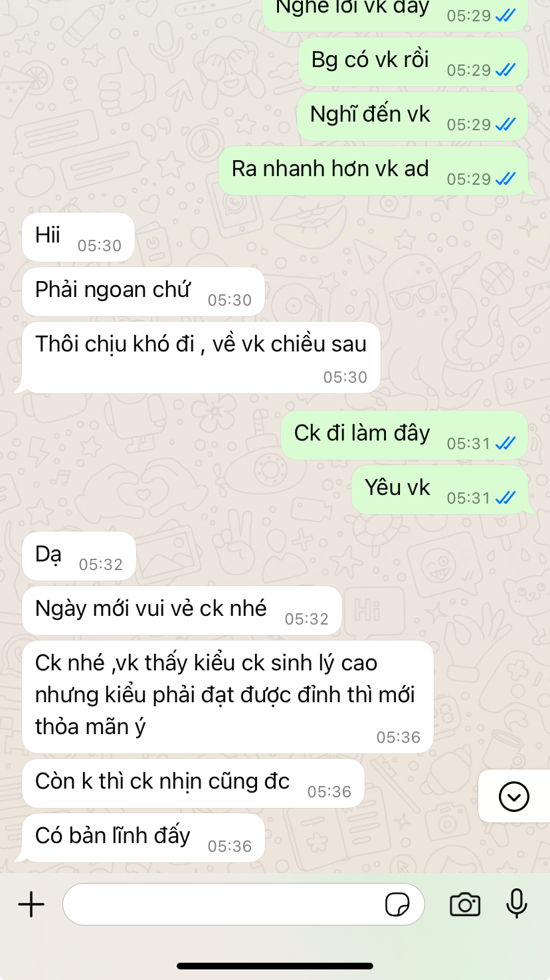550x980 pixels.
Task: Tap the "Nghĩ đến vk" message bubble
Action: (412, 116)
